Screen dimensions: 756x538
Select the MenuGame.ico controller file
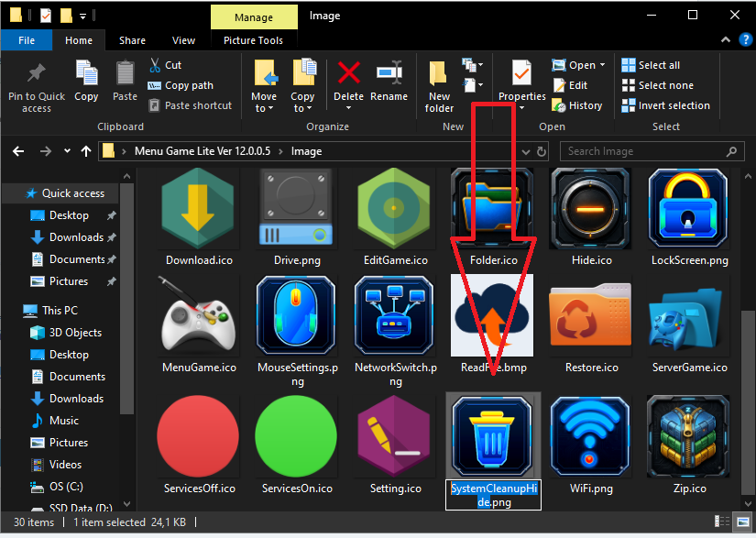click(198, 315)
